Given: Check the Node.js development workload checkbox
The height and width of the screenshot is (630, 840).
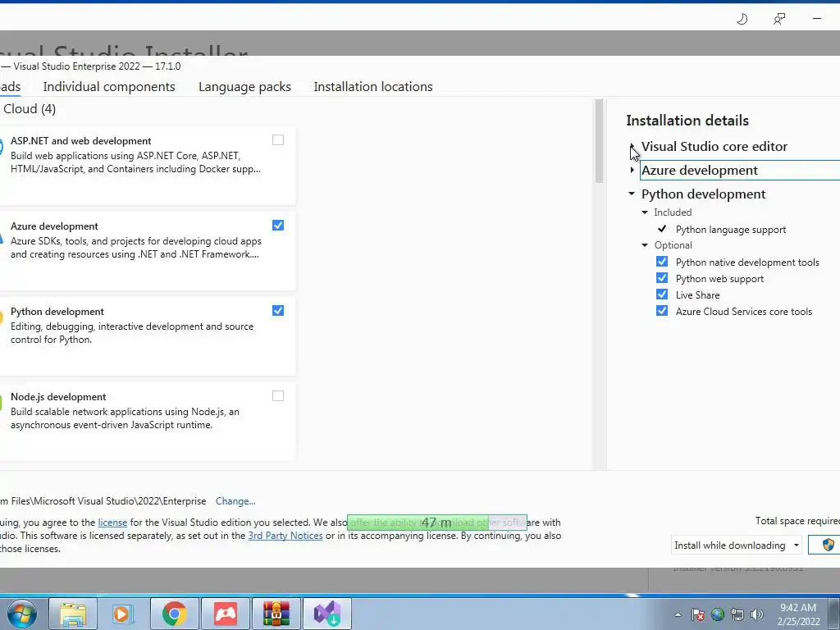Looking at the screenshot, I should [x=278, y=396].
